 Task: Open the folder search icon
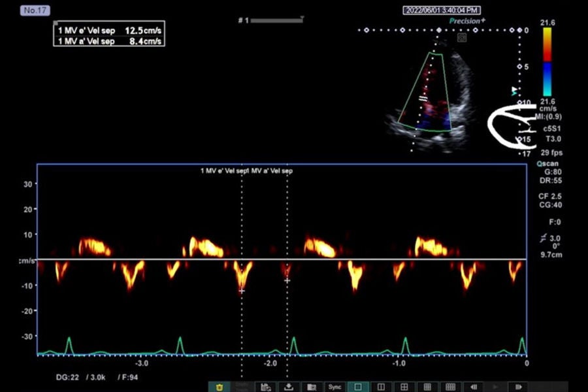point(312,387)
